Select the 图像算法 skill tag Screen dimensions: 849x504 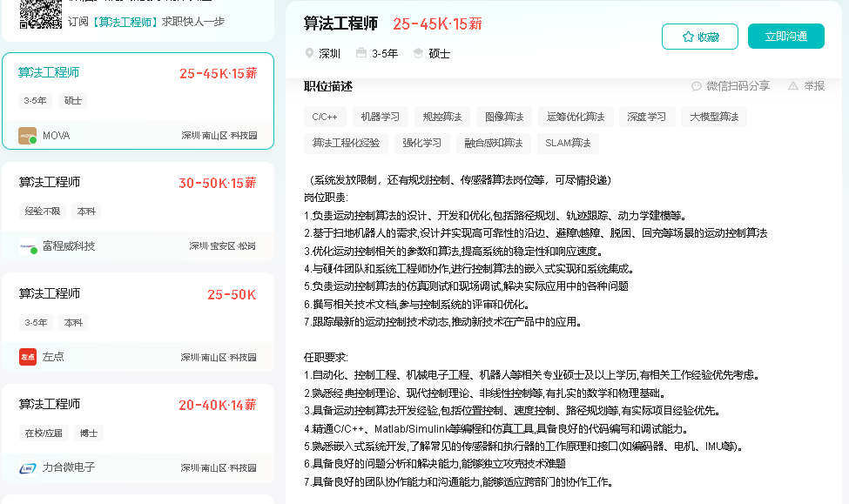pyautogui.click(x=504, y=117)
